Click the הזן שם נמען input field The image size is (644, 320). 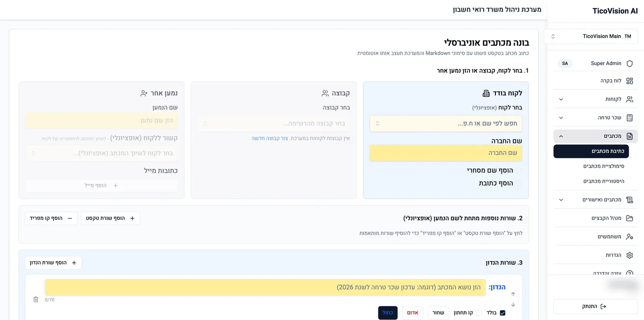[101, 121]
